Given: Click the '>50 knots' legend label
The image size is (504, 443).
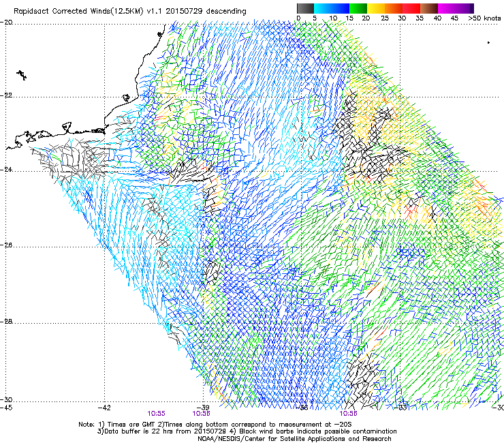Looking at the screenshot, I should [484, 18].
